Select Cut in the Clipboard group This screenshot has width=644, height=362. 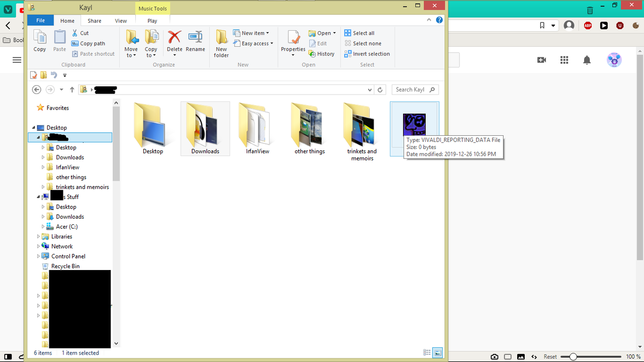coord(80,33)
